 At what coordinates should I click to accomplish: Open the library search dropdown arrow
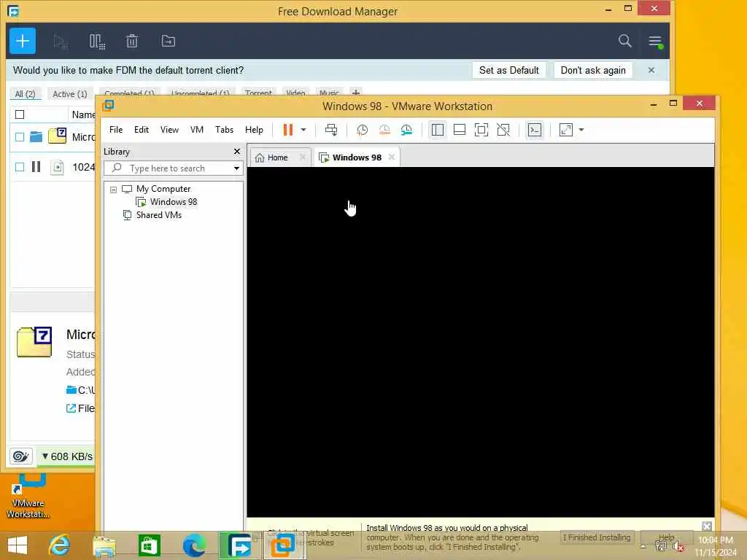(x=236, y=168)
